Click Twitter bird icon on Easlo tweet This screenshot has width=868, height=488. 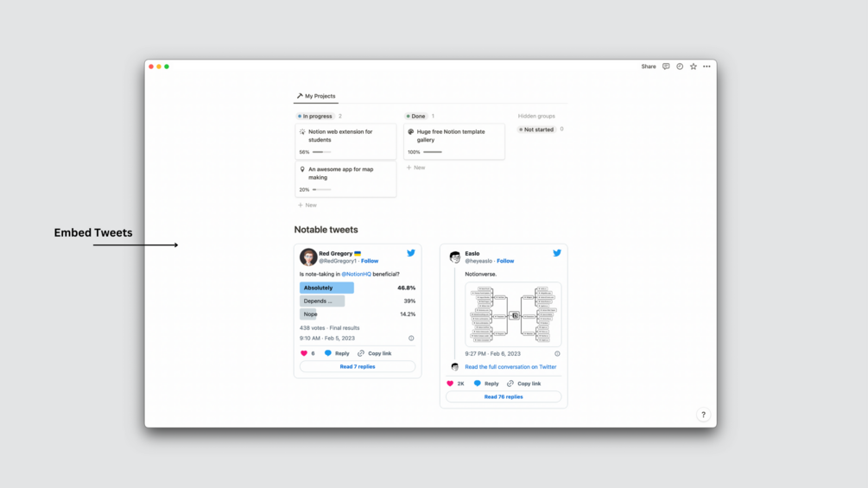pos(557,253)
